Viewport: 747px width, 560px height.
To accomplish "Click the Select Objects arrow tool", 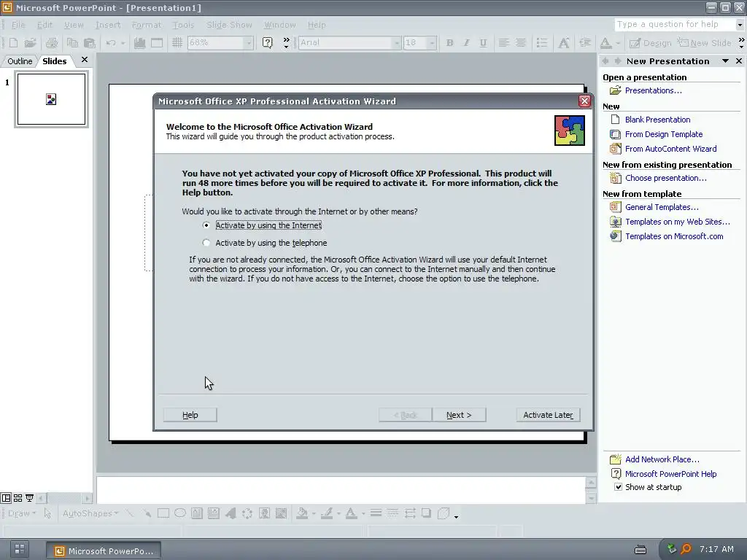I will [x=47, y=513].
